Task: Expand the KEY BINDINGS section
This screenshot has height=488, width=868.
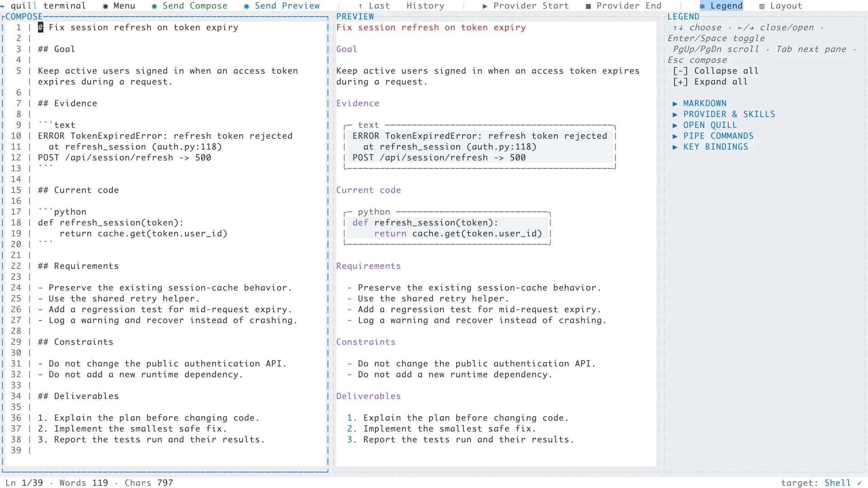Action: (x=710, y=147)
